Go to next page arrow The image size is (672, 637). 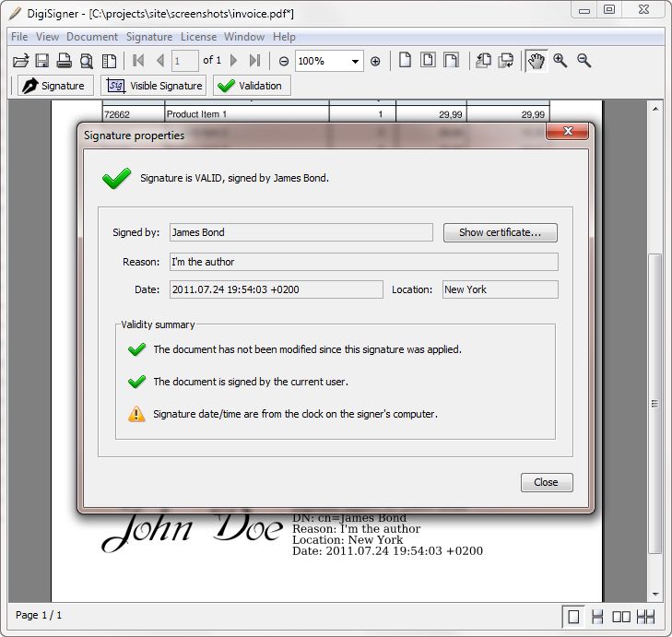click(x=233, y=61)
